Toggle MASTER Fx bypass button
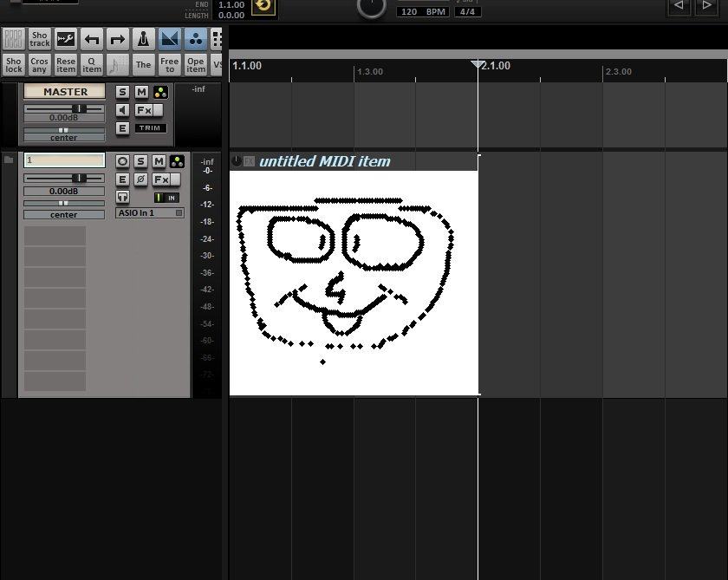 tap(158, 110)
